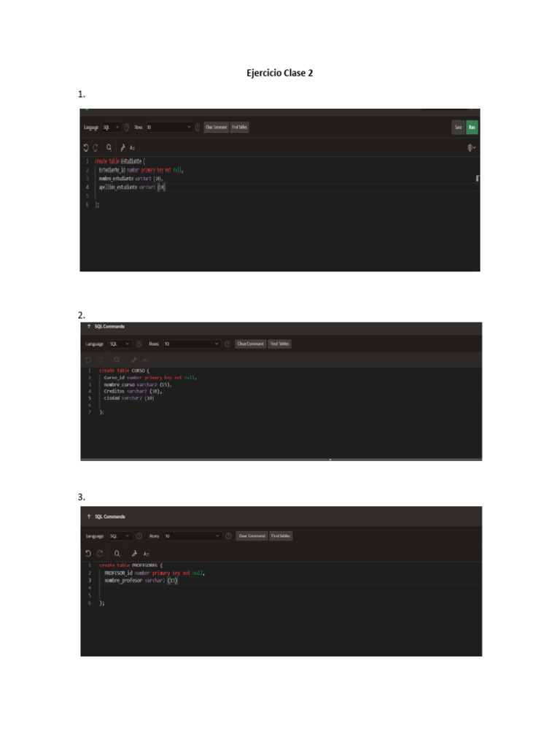Click the undo icon in the first editor
Viewport: 560px width, 747px height.
point(86,147)
